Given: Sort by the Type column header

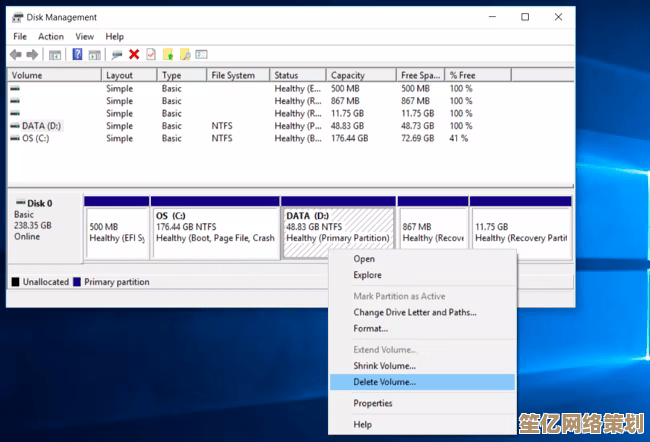Looking at the screenshot, I should coord(182,75).
